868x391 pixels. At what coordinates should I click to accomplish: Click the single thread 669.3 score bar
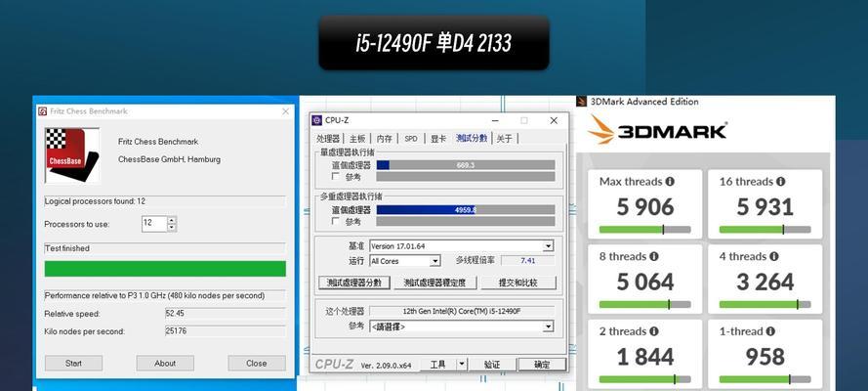coord(466,165)
